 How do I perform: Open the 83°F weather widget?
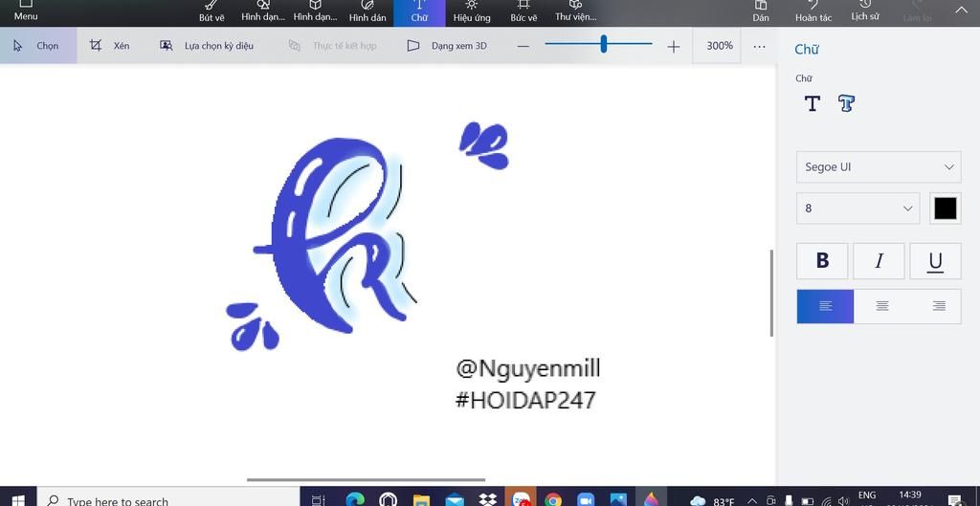[712, 500]
